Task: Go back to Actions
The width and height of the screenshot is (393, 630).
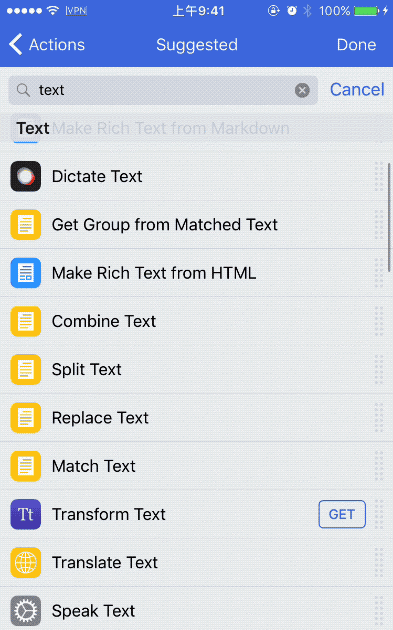Action: pos(47,45)
